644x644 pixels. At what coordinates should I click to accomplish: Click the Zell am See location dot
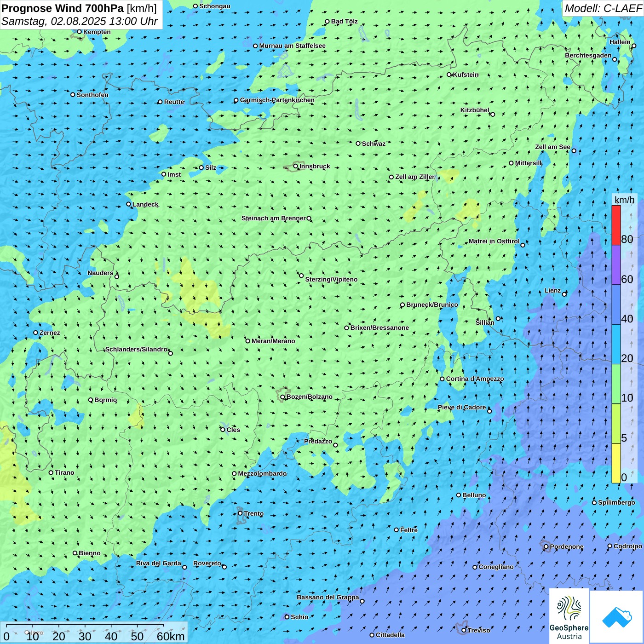(x=574, y=150)
